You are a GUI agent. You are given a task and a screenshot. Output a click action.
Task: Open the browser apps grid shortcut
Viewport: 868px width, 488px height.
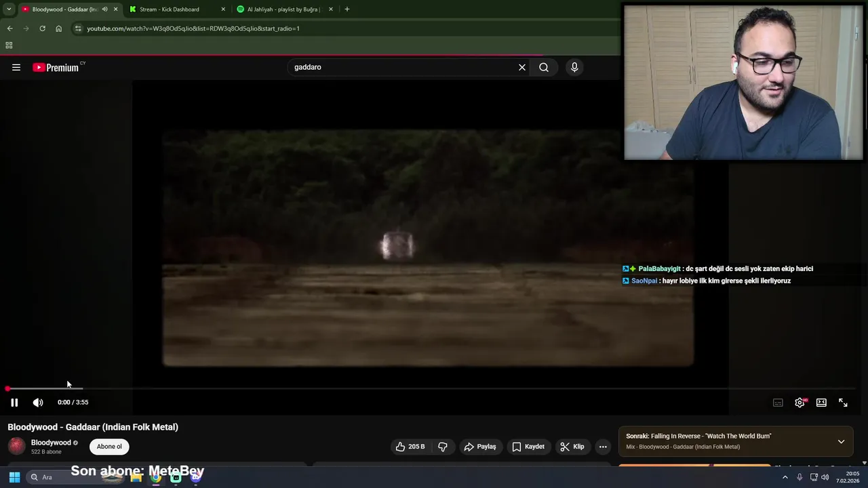[9, 45]
